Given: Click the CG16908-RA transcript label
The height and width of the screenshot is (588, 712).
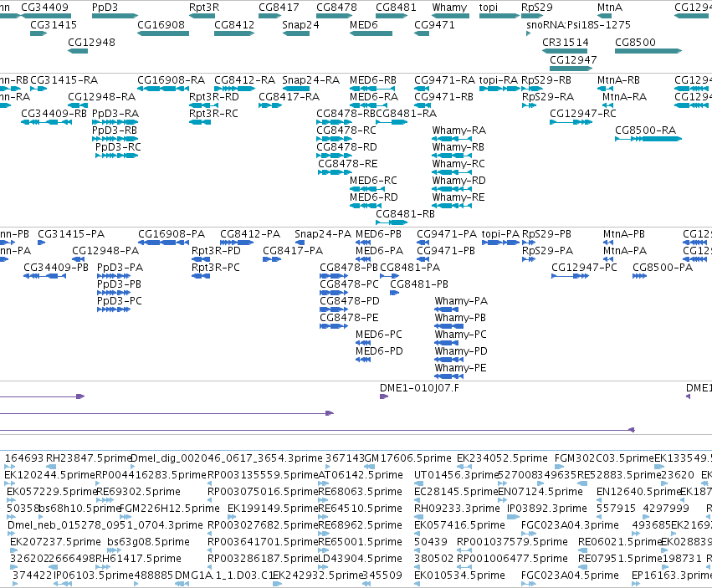Looking at the screenshot, I should [x=172, y=80].
